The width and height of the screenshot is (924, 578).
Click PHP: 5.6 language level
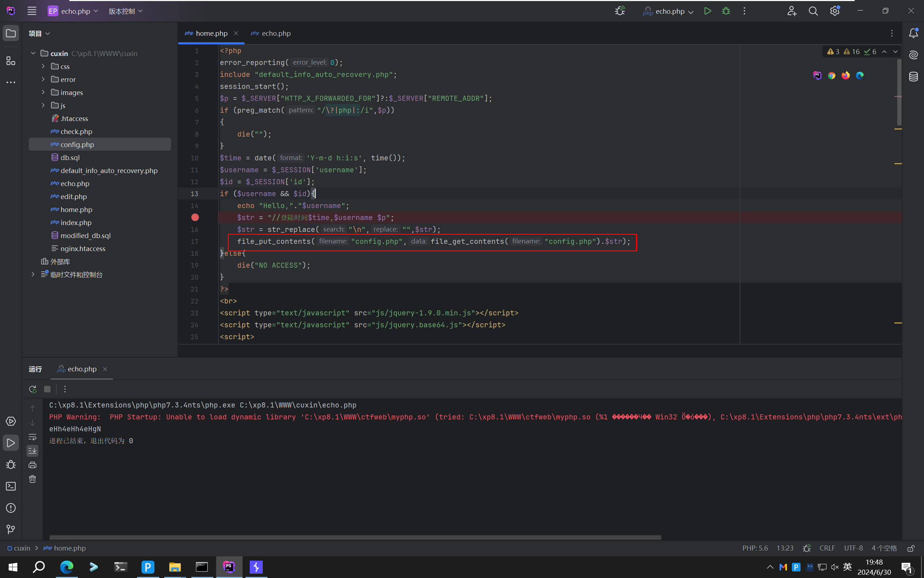point(755,548)
